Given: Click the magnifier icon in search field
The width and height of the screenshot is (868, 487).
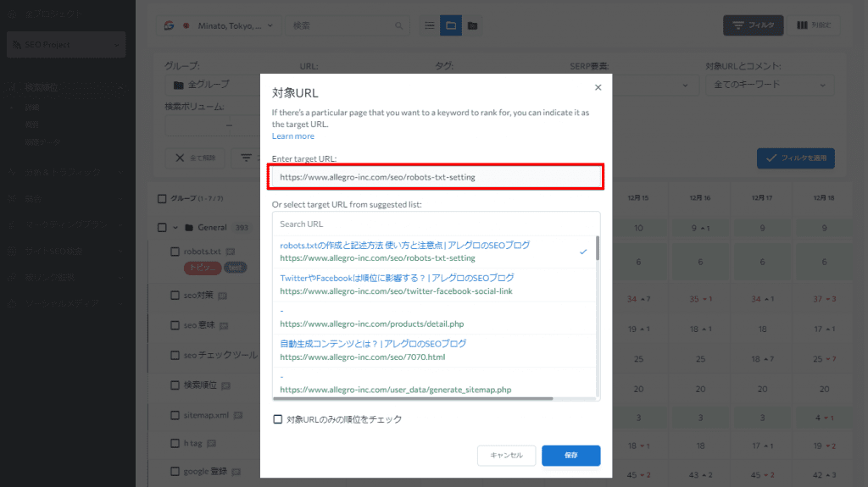Looking at the screenshot, I should [398, 25].
